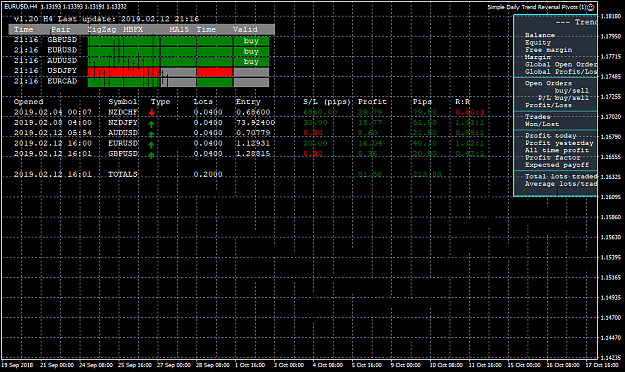This screenshot has height=372, width=625.
Task: Click the Symbol column header
Action: click(x=123, y=102)
